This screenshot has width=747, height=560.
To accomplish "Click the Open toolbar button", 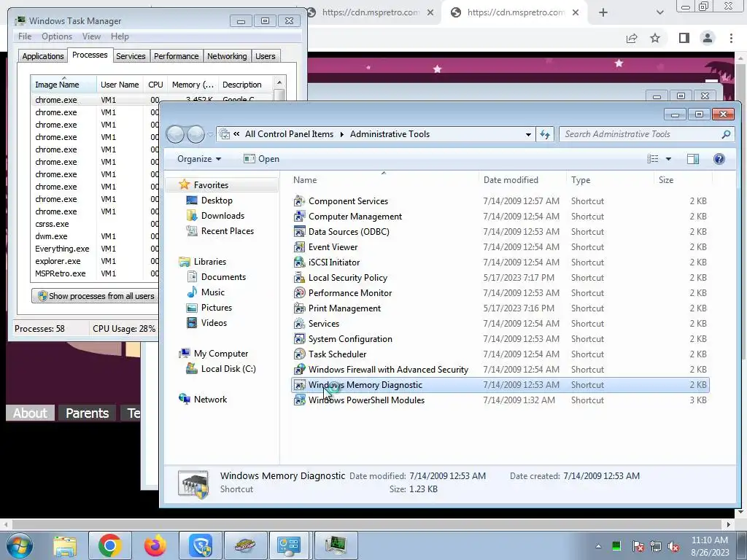I will coord(261,159).
